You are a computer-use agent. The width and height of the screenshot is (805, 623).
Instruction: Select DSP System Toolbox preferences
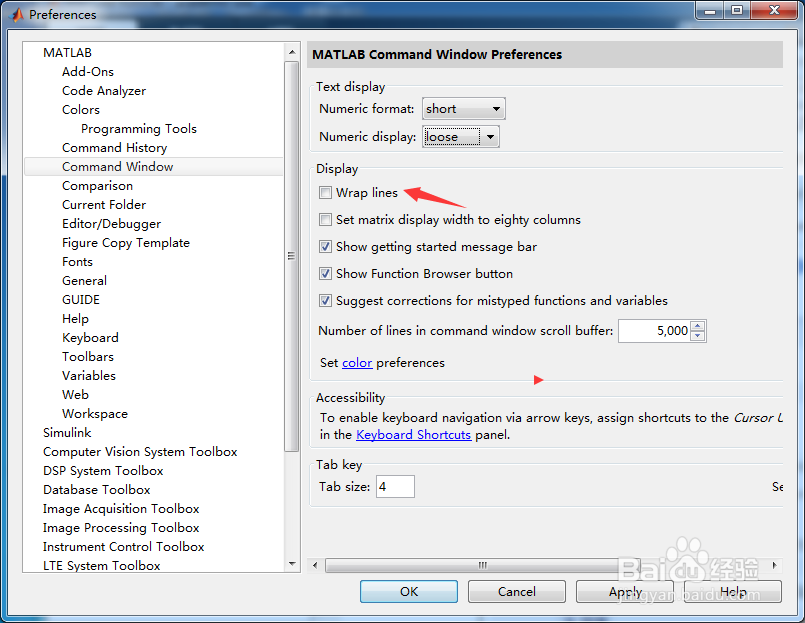(103, 471)
